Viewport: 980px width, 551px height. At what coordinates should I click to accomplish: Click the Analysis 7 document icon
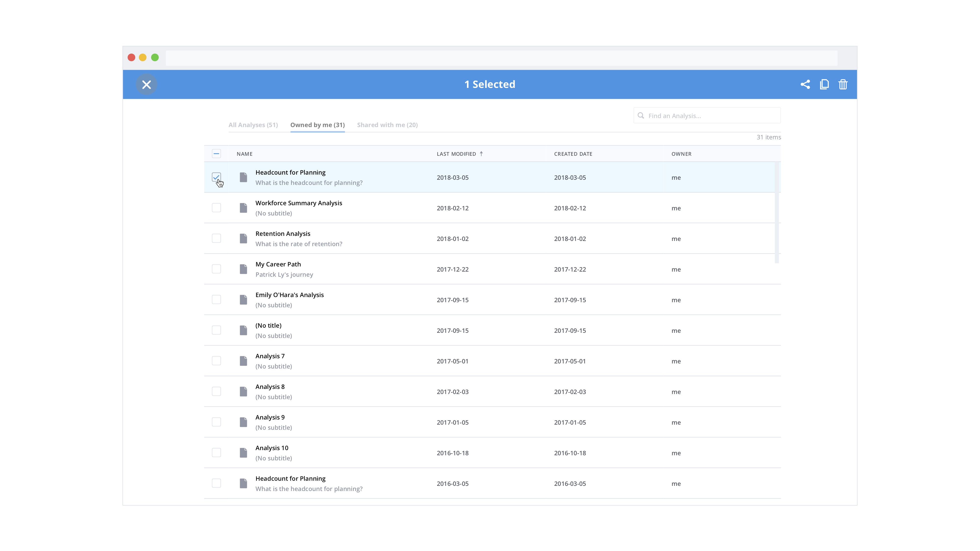(244, 361)
